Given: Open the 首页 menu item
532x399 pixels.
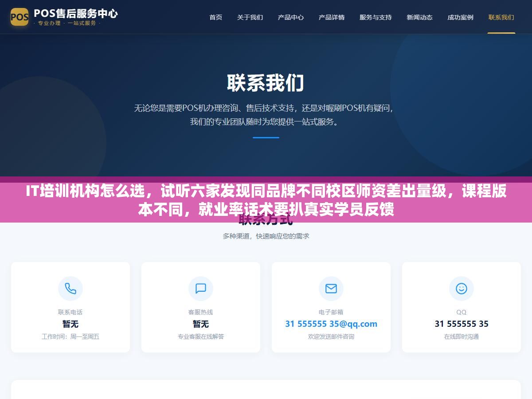Looking at the screenshot, I should coord(216,17).
